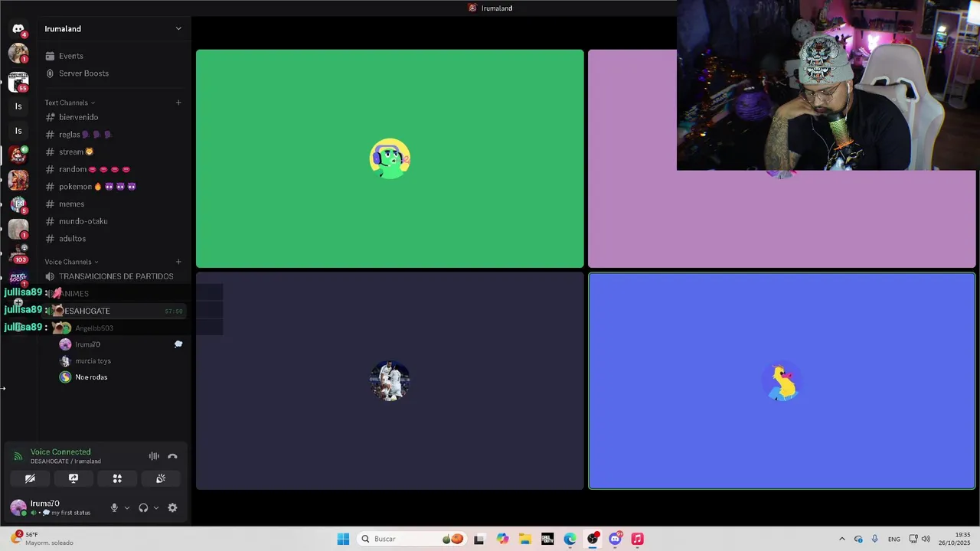The height and width of the screenshot is (551, 980).
Task: Open Call of Duty taskbar icon
Action: pyautogui.click(x=547, y=539)
